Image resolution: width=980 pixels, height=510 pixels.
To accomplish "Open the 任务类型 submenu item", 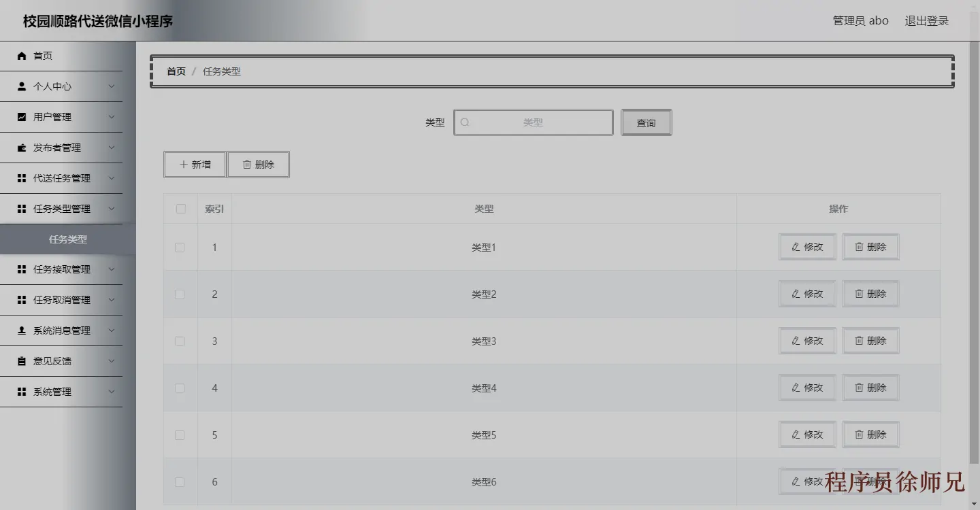I will point(68,239).
